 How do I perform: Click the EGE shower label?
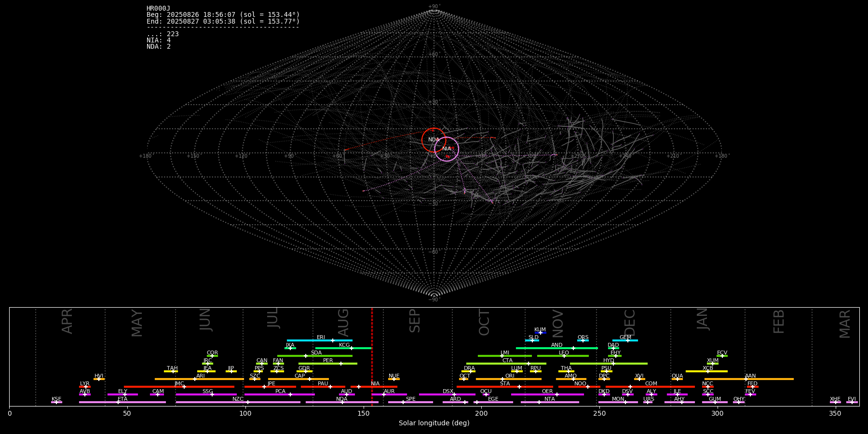click(x=493, y=399)
